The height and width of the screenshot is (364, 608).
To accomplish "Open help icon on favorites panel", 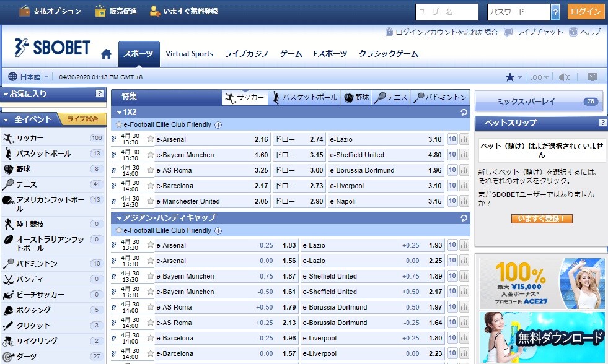I will point(100,93).
